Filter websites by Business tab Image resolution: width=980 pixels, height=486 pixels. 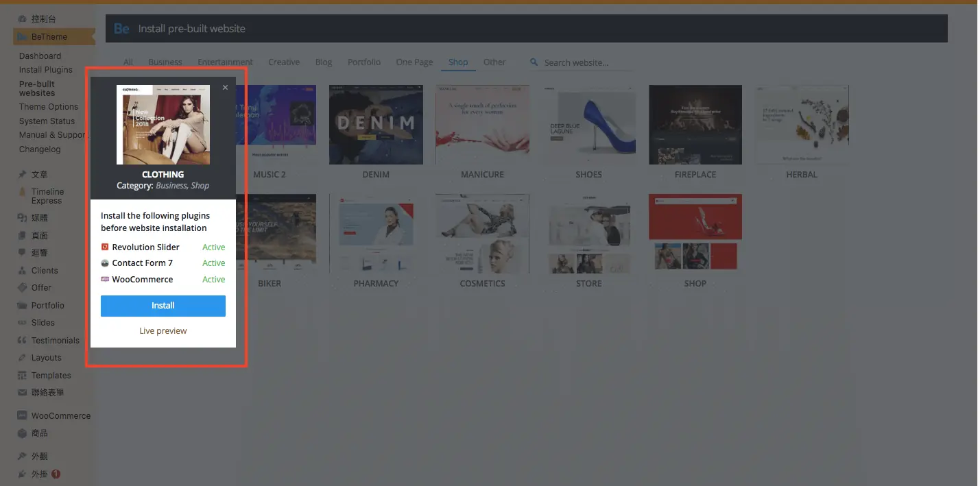pos(165,62)
